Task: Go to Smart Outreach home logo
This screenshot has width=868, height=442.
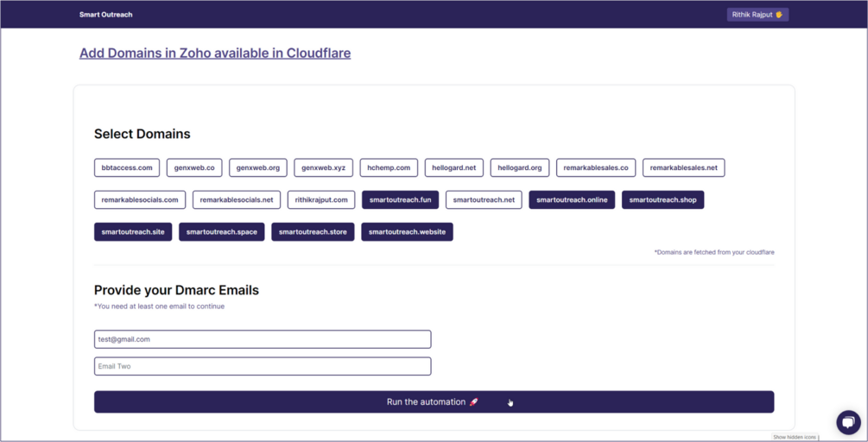Action: point(105,15)
